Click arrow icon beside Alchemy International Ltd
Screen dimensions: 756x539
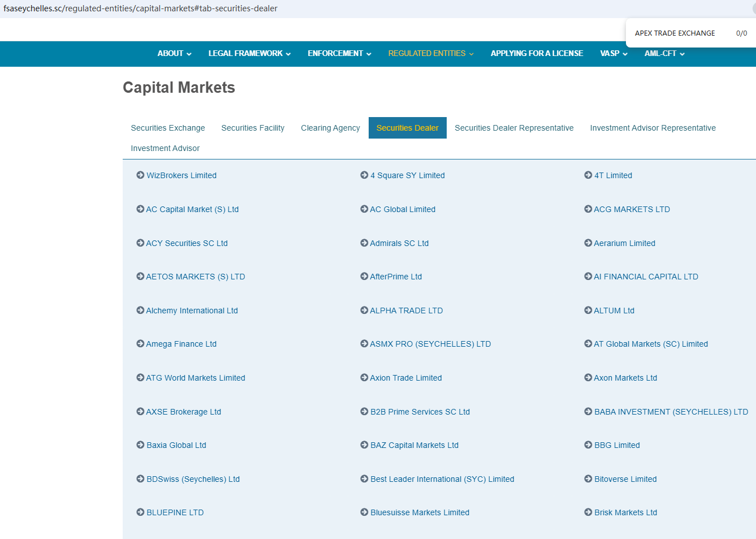[x=140, y=311]
